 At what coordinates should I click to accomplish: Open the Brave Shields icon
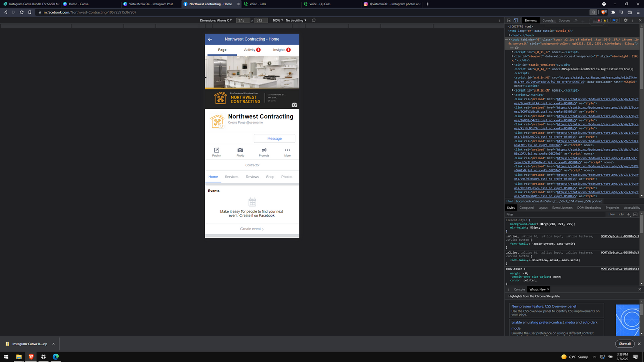[604, 12]
